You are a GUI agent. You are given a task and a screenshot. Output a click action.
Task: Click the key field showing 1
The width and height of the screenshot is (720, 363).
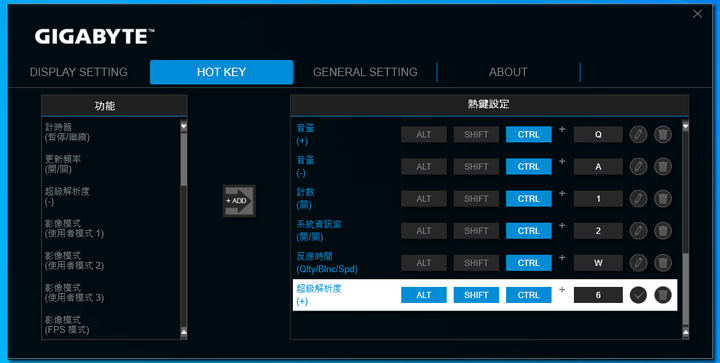point(598,199)
